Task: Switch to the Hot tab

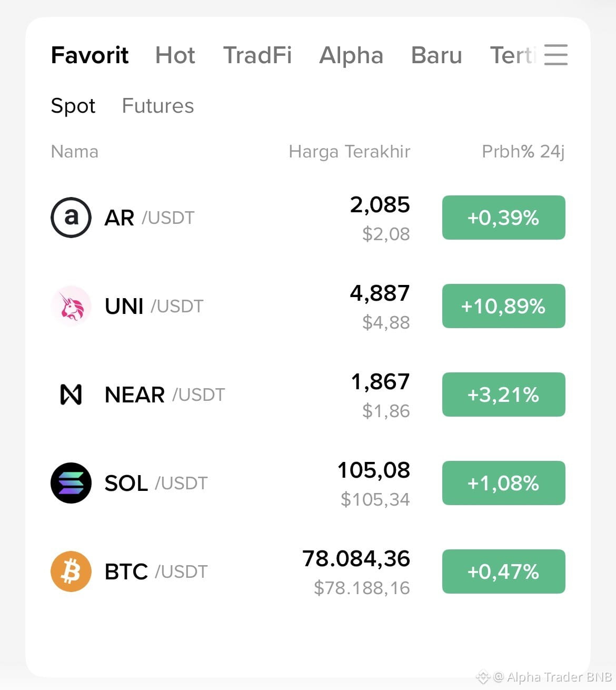Action: [x=175, y=55]
